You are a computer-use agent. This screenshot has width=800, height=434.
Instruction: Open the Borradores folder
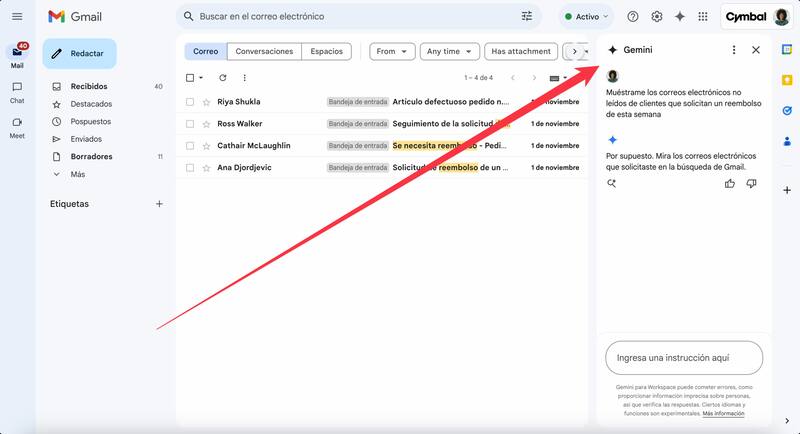[91, 156]
